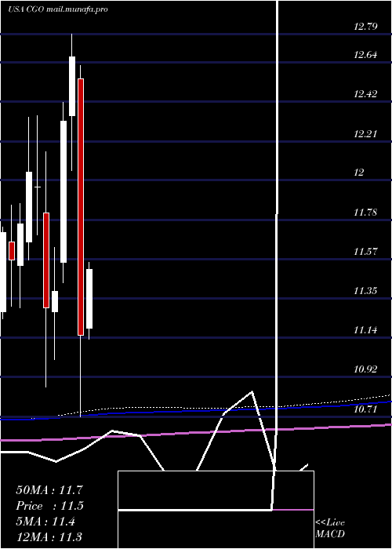This screenshot has width=392, height=549.
Task: Click the 12.79 price axis label
Action: pos(365,26)
